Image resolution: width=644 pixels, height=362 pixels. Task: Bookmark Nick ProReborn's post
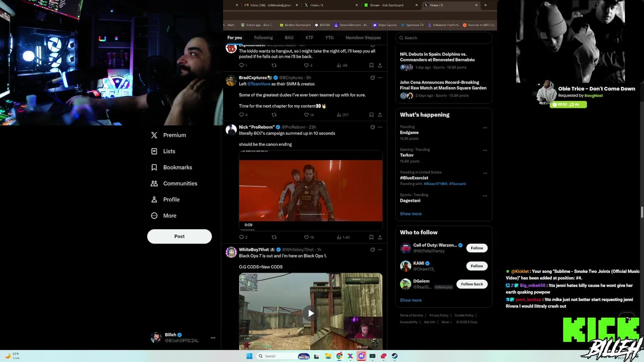[371, 237]
